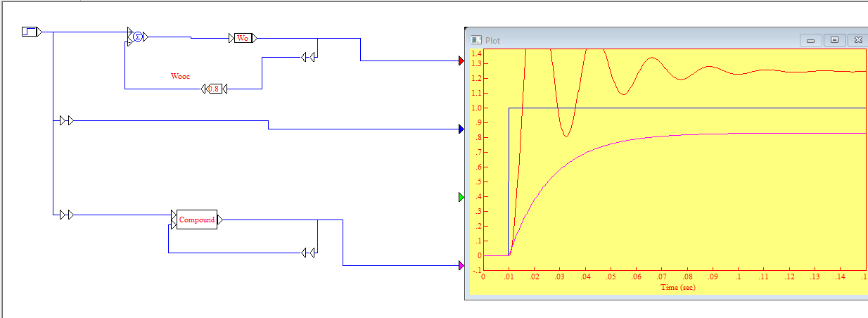Click the red plot input connector

coord(461,61)
